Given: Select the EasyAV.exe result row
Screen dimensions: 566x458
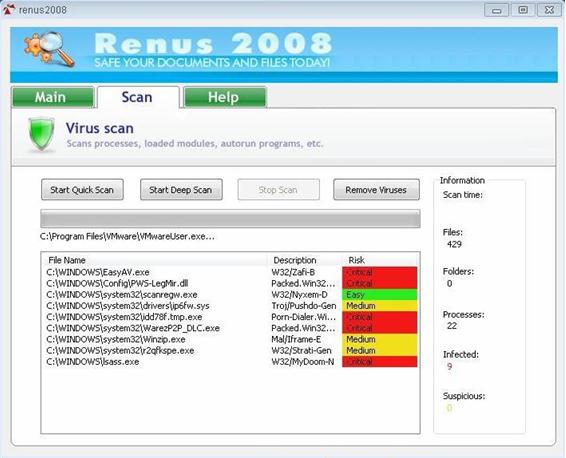Looking at the screenshot, I should (231, 272).
